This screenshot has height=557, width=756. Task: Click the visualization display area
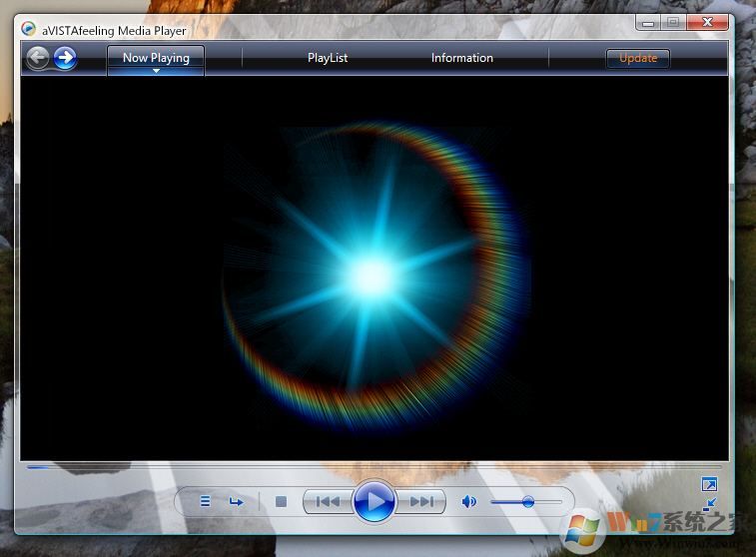click(375, 270)
